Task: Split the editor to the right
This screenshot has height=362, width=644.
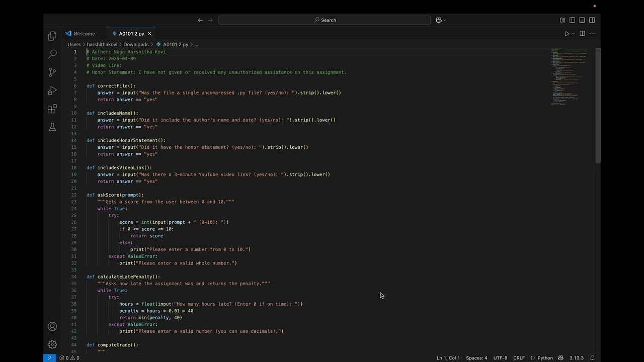Action: click(582, 34)
